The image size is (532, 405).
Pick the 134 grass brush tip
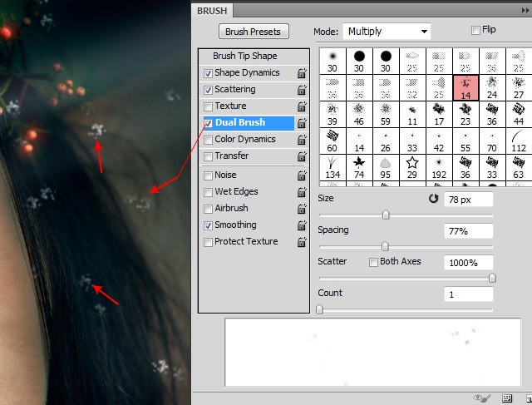point(332,168)
